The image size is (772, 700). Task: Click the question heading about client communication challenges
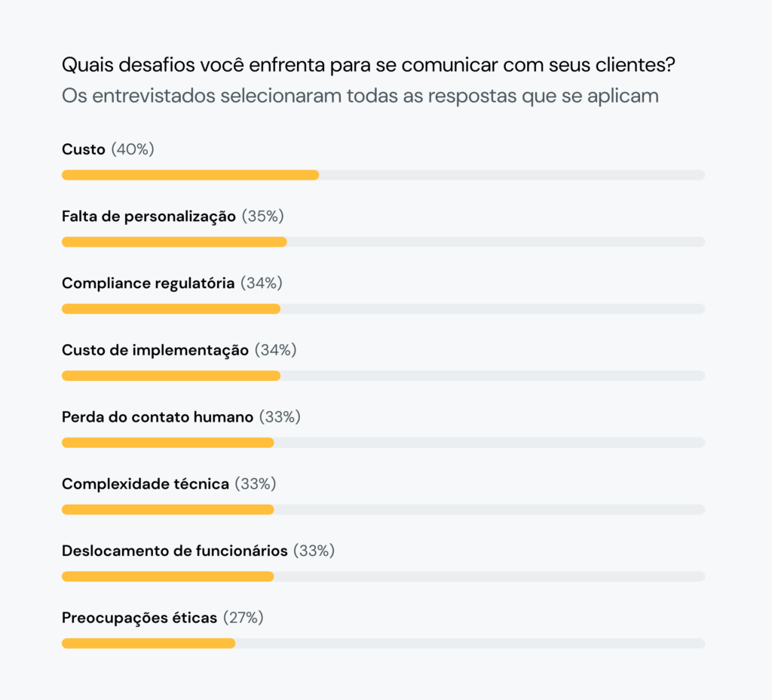tap(368, 66)
